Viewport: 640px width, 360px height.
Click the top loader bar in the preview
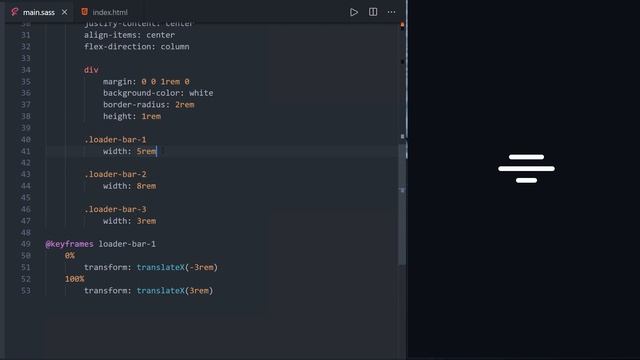point(527,157)
